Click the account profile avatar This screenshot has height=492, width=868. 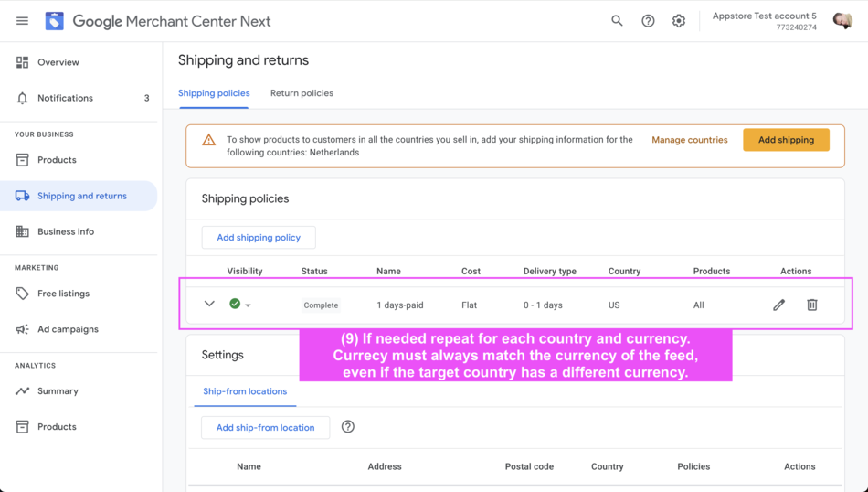[x=842, y=21]
